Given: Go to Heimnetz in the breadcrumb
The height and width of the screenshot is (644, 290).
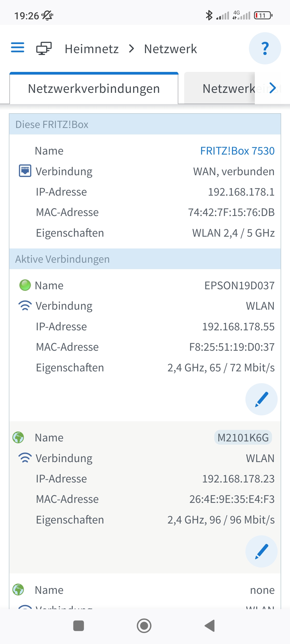Looking at the screenshot, I should point(92,49).
